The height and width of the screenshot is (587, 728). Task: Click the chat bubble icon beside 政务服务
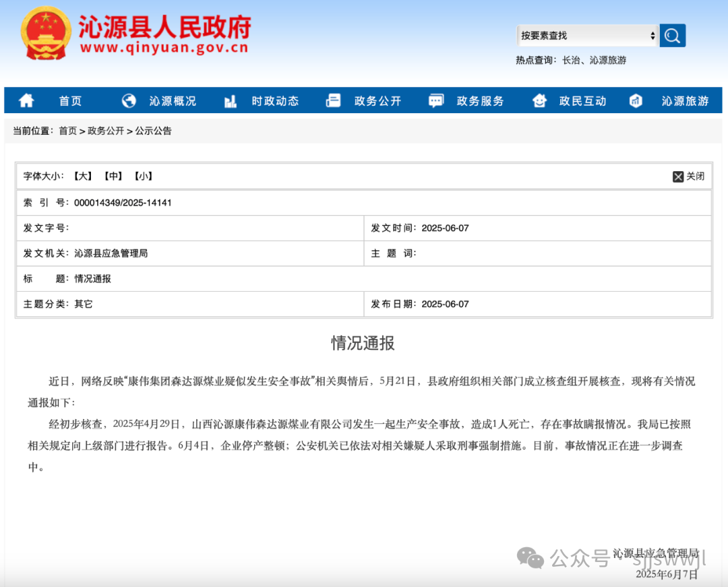436,100
